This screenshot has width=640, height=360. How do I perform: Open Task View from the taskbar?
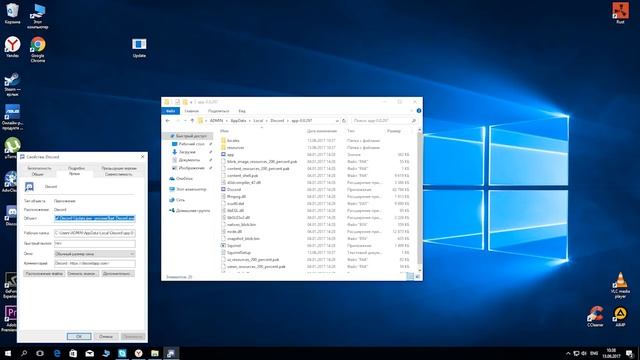click(40, 353)
